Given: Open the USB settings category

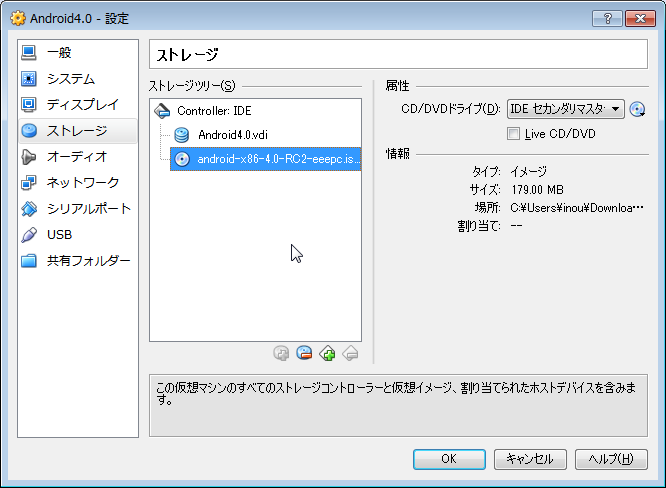Looking at the screenshot, I should click(78, 234).
